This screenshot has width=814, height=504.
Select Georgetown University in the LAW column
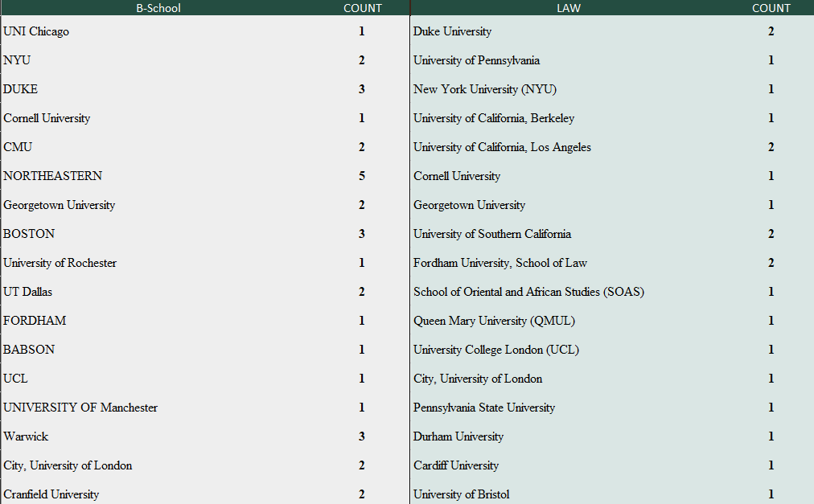469,205
